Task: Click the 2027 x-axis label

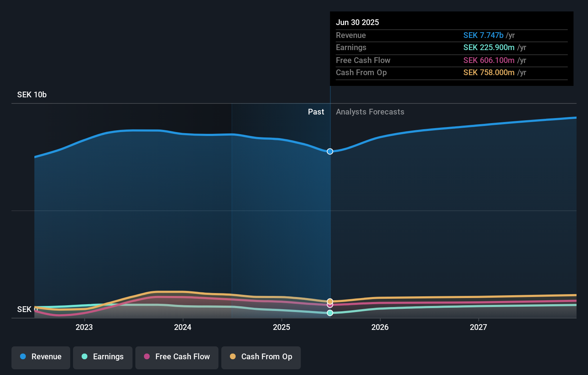Action: [x=478, y=327]
